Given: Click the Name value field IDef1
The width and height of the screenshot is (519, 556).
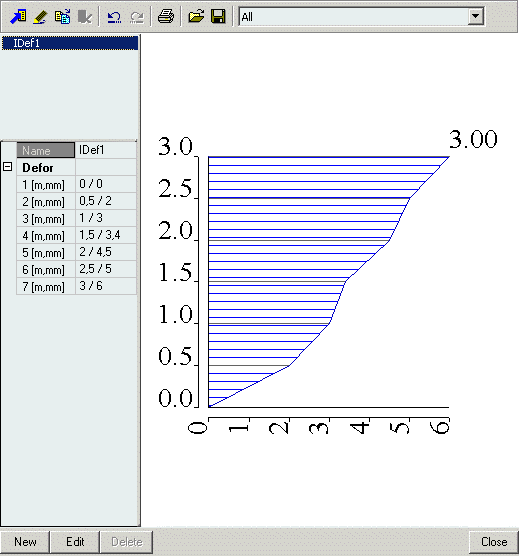Looking at the screenshot, I should coord(106,150).
